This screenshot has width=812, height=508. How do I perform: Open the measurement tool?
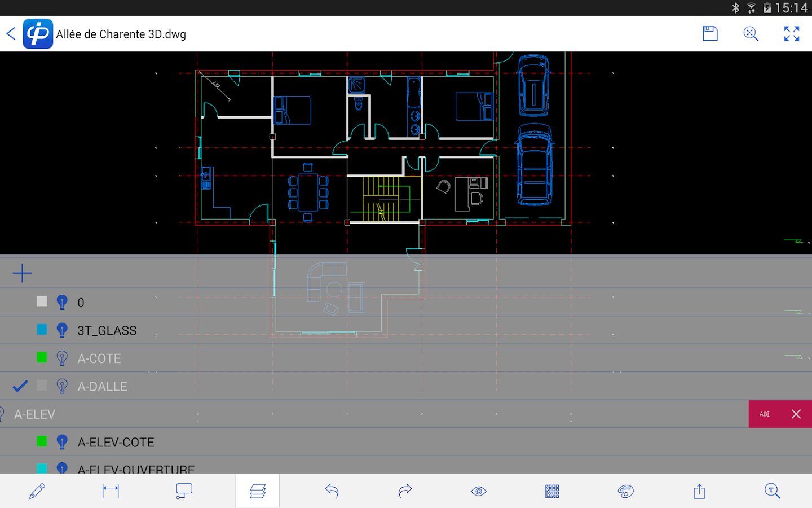point(109,491)
